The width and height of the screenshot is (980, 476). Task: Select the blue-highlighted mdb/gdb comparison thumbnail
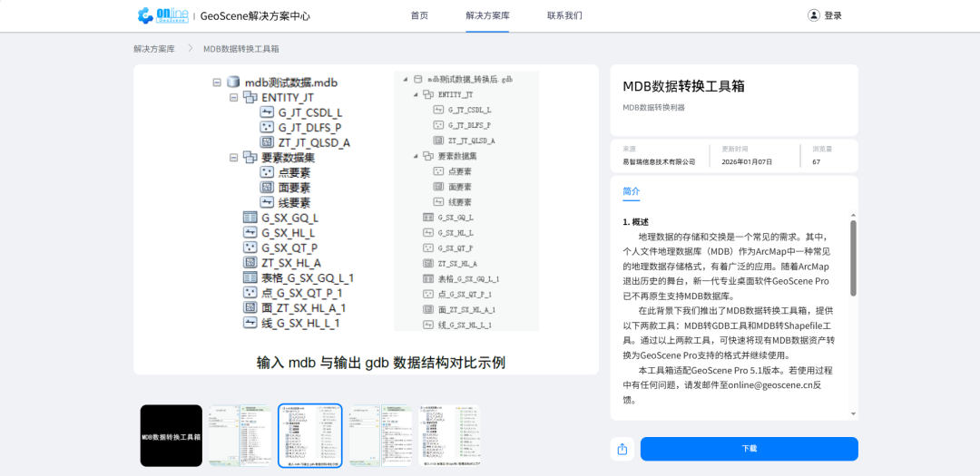coord(310,435)
